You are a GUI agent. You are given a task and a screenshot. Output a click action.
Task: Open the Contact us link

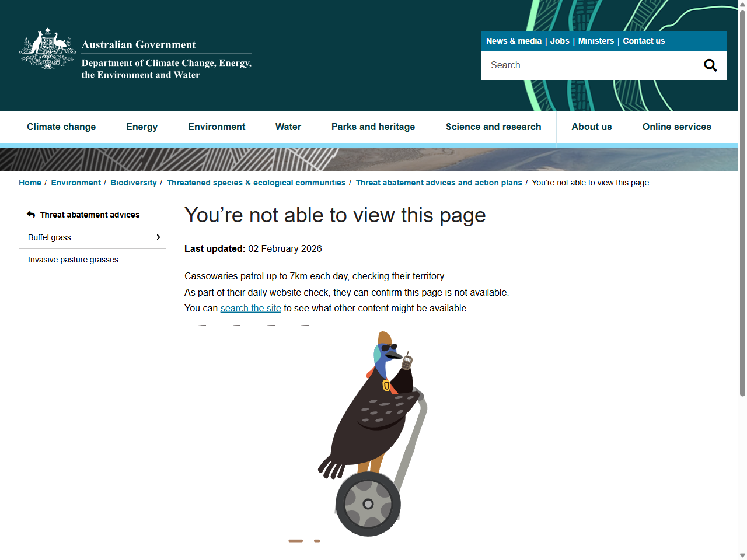coord(644,41)
